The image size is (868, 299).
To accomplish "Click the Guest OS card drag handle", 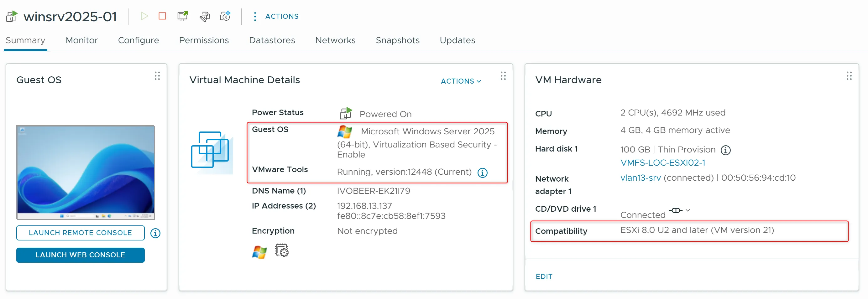I will pos(157,76).
